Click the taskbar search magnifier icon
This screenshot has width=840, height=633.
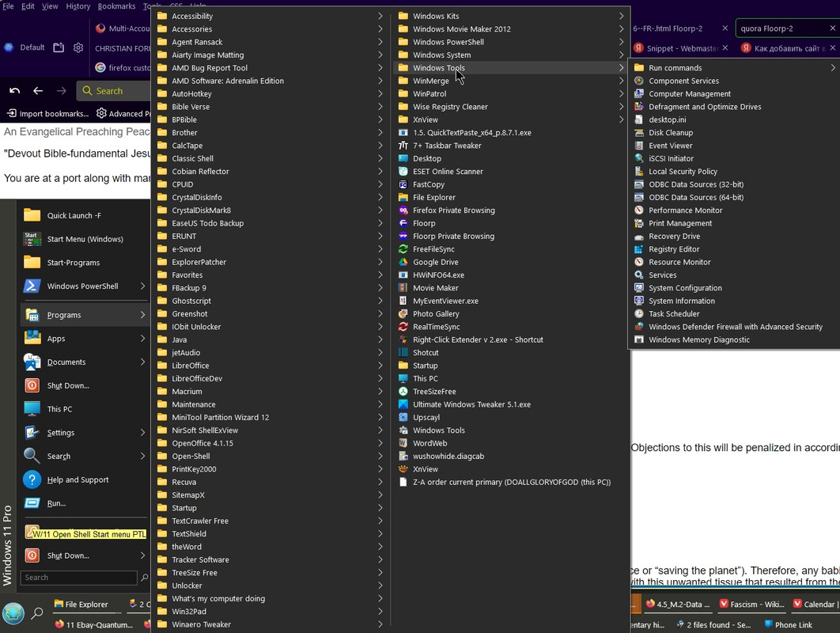pos(37,613)
